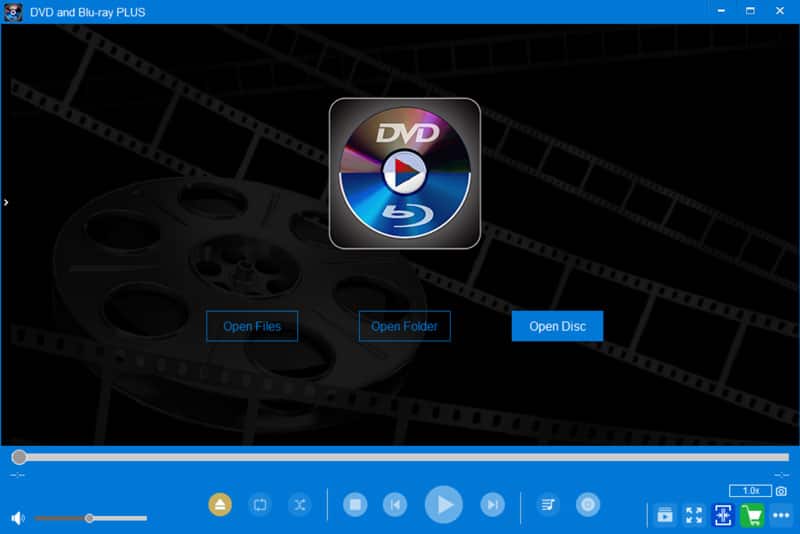The height and width of the screenshot is (534, 800).
Task: Open the playlist panel icon
Action: coord(548,505)
